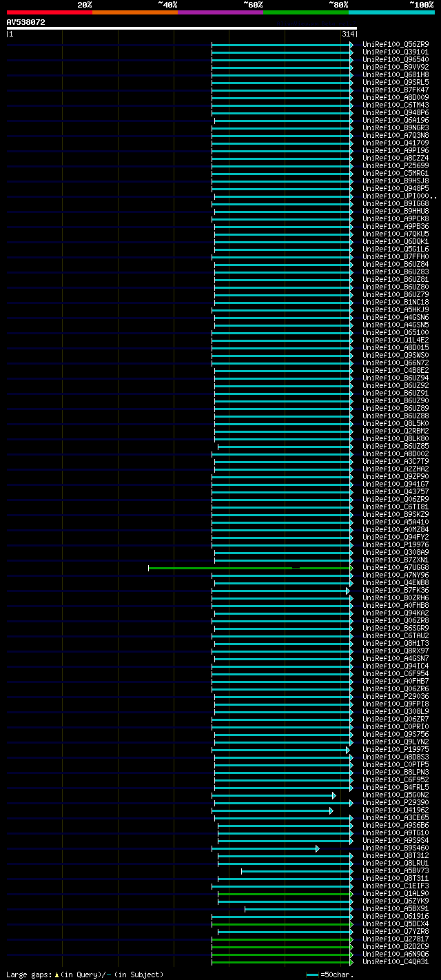Click the query end position 314
Screen dimensions: 441x980
(x=347, y=34)
